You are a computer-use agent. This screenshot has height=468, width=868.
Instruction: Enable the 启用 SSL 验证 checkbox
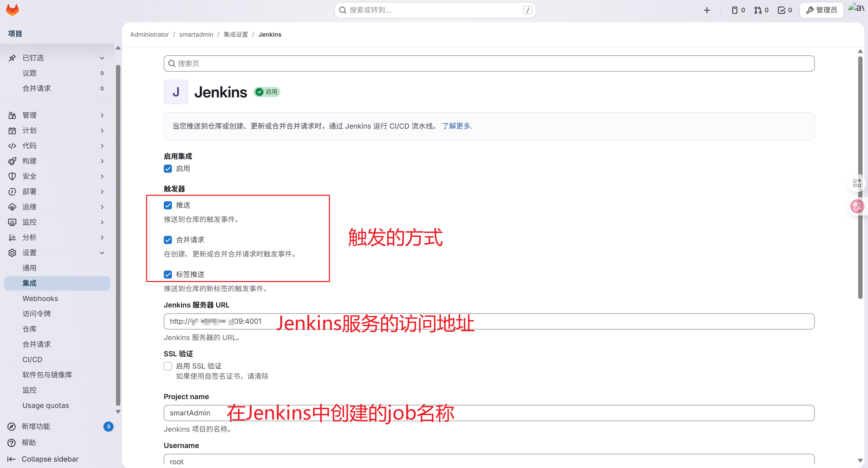[x=168, y=366]
